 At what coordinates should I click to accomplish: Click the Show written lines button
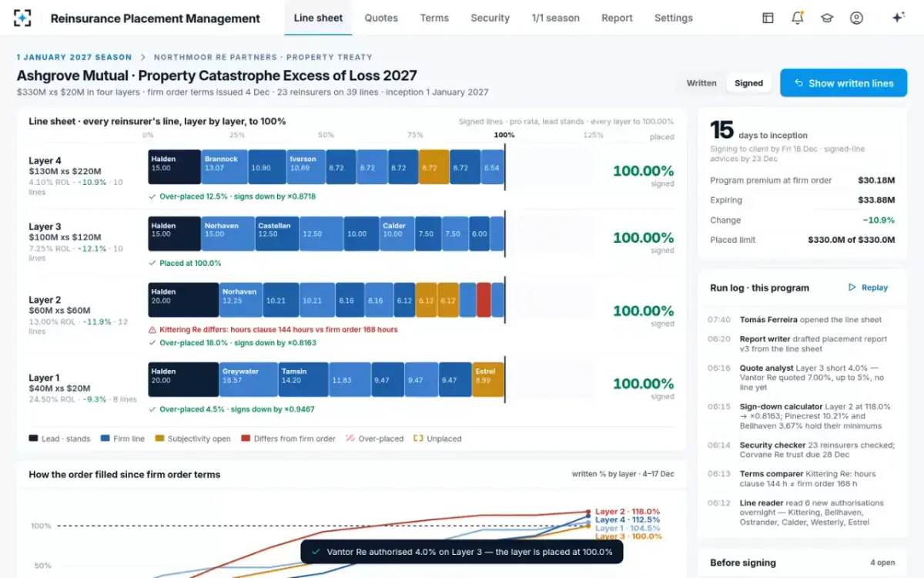844,83
